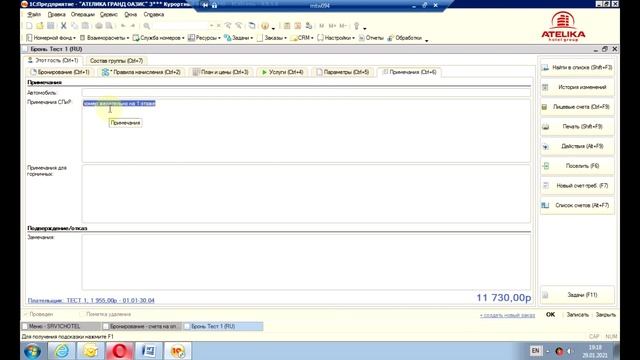
Task: Click Печать (Shift+F9) button
Action: [577, 127]
